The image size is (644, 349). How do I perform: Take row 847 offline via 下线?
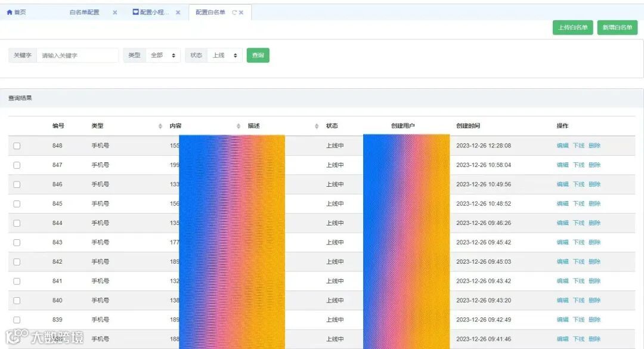(x=578, y=165)
